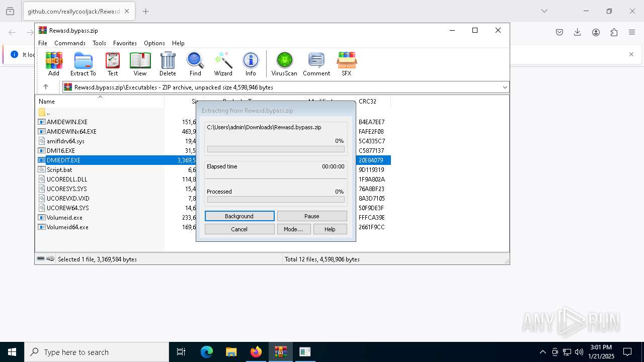The image size is (644, 362).
Task: Open the File menu
Action: point(43,43)
